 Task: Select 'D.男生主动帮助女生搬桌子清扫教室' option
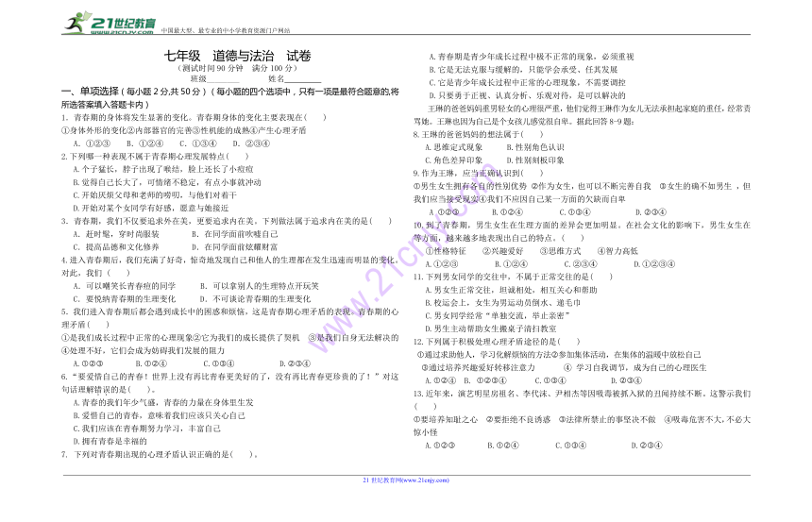(491, 328)
